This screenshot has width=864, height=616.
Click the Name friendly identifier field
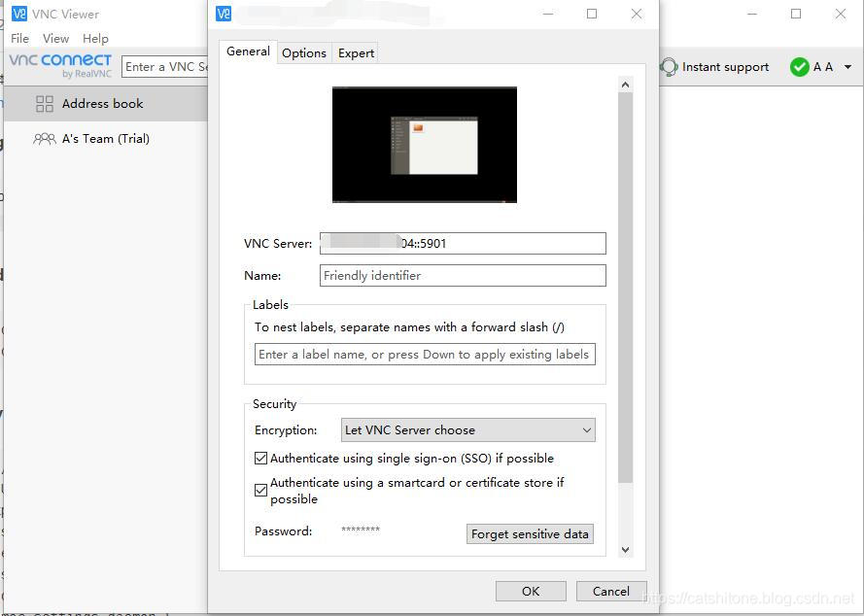[463, 276]
